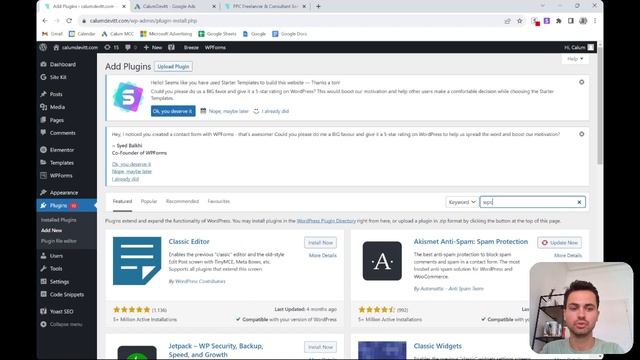Image resolution: width=640 pixels, height=360 pixels.
Task: Open the updates icon showing 15
Action: [x=111, y=47]
